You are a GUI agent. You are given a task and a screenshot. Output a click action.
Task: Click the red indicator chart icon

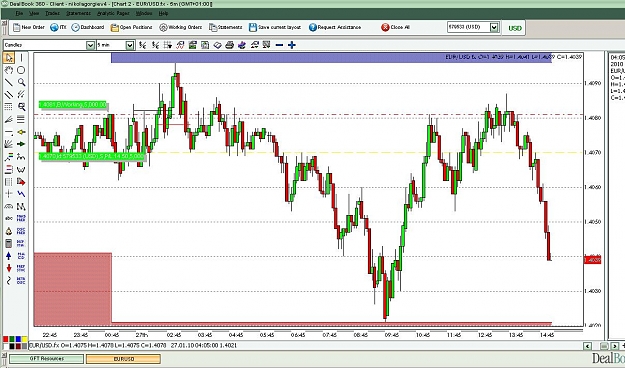pos(180,45)
